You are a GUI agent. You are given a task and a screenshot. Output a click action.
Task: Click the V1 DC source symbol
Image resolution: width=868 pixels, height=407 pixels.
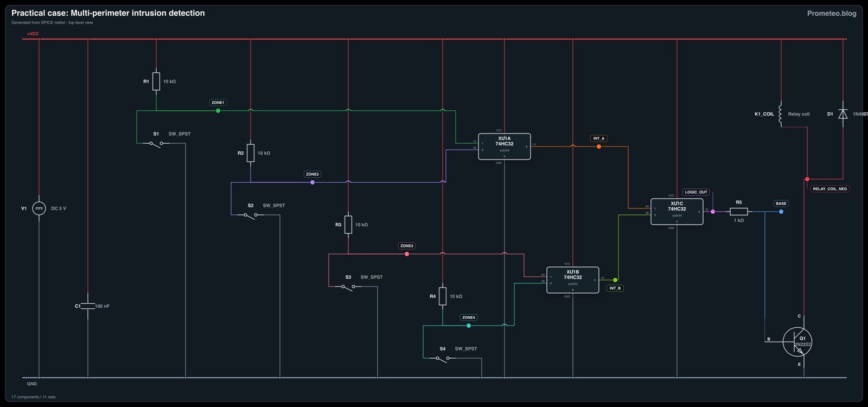pyautogui.click(x=39, y=208)
